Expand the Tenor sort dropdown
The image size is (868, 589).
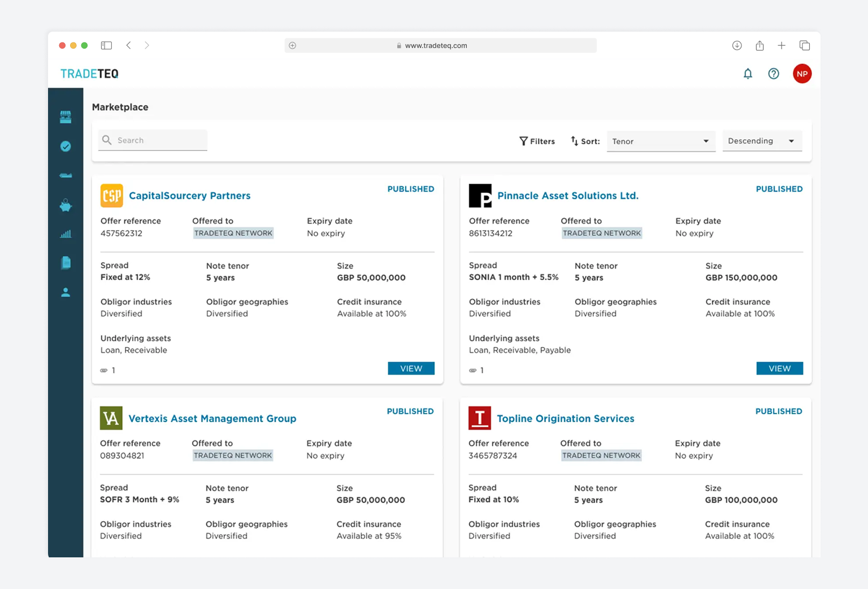(x=660, y=141)
